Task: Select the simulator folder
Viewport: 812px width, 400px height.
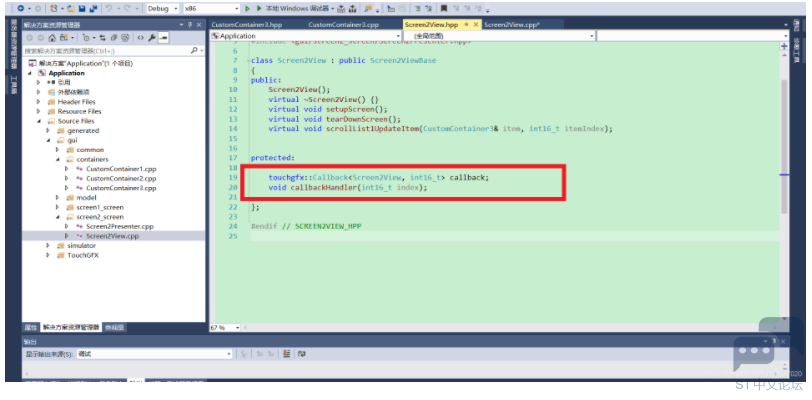Action: tap(81, 246)
